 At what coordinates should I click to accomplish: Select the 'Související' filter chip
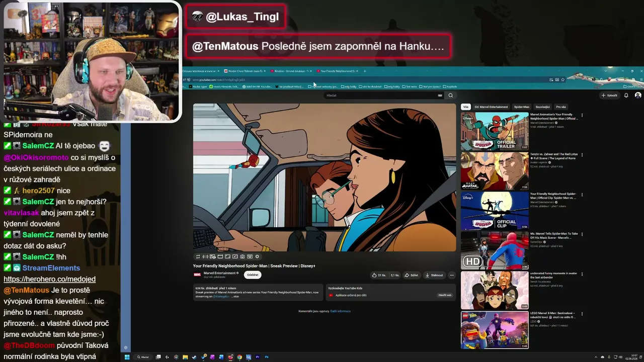pyautogui.click(x=542, y=107)
